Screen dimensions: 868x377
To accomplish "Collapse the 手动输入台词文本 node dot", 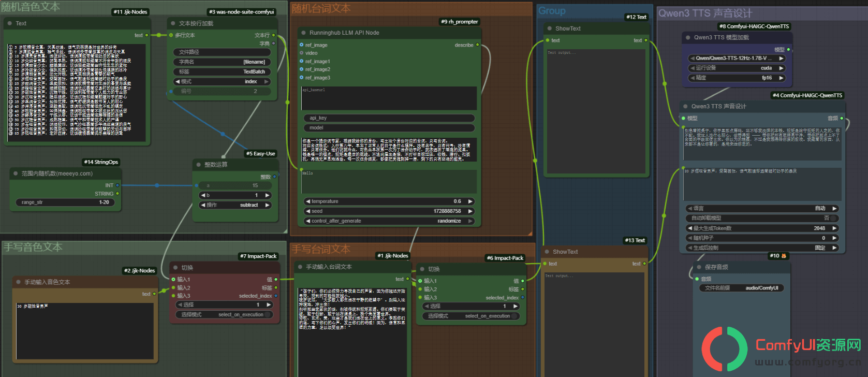I will 300,267.
